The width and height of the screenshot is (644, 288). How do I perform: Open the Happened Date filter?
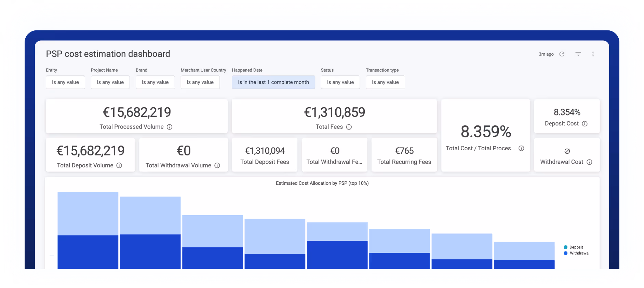(273, 82)
